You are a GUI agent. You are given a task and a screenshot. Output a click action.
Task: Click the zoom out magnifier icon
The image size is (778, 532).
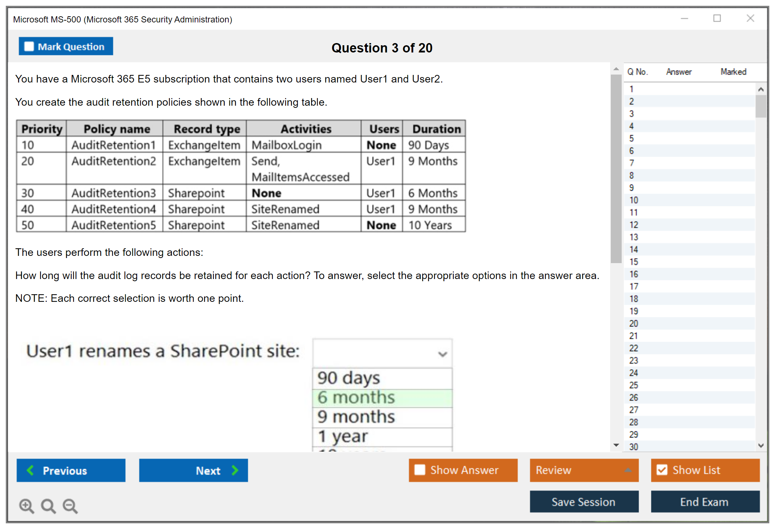pos(70,506)
